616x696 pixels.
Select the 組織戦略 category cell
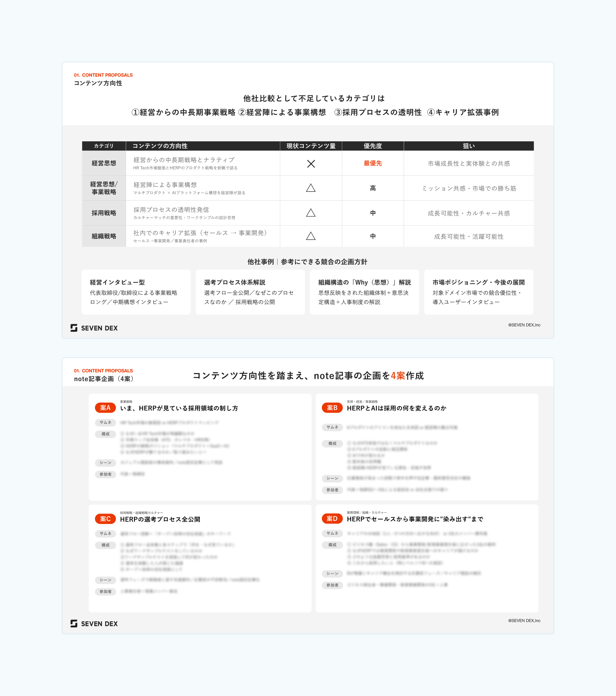tap(104, 236)
